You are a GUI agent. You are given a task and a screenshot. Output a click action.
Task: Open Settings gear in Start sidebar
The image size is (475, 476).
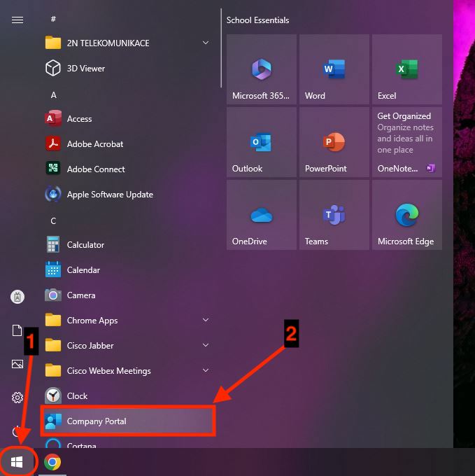[17, 398]
